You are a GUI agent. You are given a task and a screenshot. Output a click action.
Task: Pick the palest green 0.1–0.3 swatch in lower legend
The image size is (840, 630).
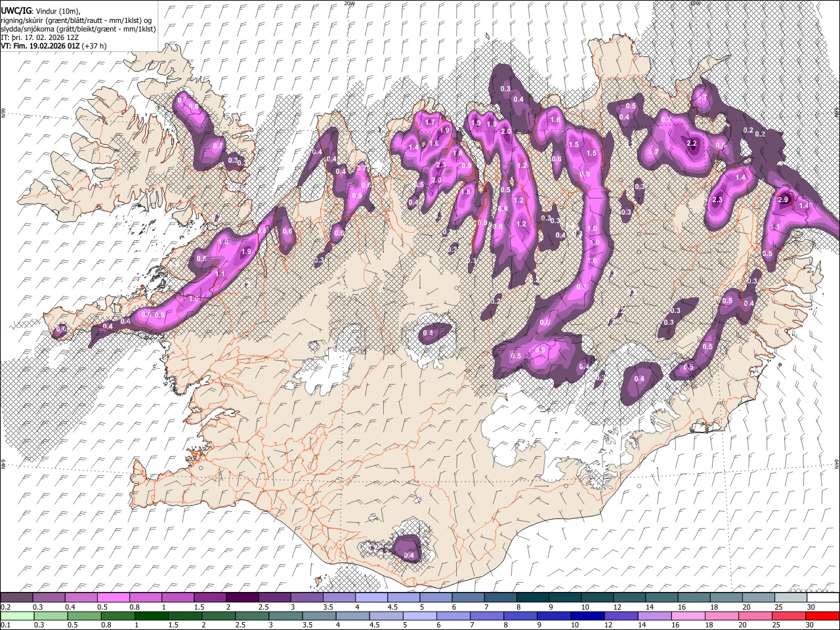tap(17, 616)
